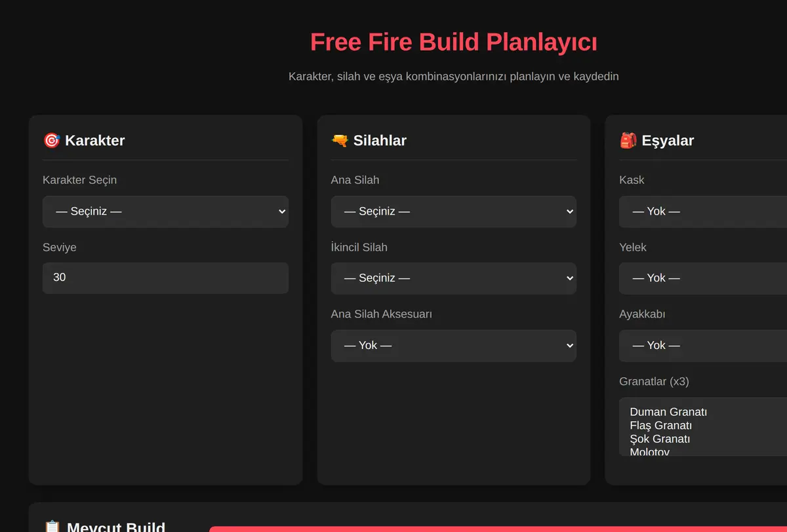Screen dimensions: 787x532
Task: Click the Ana Silah label
Action: point(355,180)
